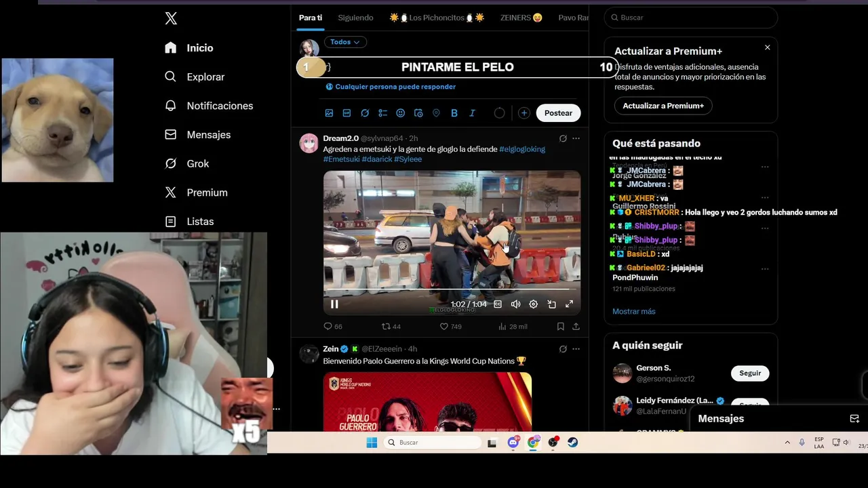Screen dimensions: 868x488
Task: Open the #elglogloking hashtag
Action: coord(522,149)
